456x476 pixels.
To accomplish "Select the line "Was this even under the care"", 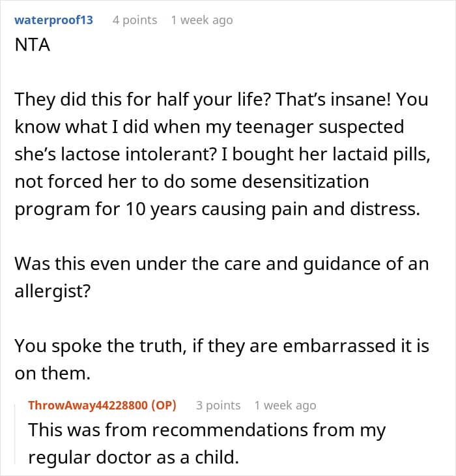I will pyautogui.click(x=221, y=263).
